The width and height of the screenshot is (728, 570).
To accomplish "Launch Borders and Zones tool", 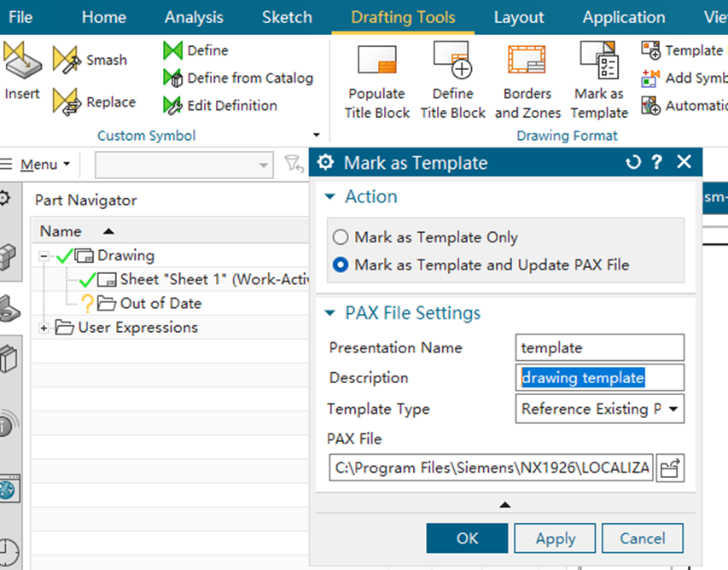I will (x=527, y=61).
